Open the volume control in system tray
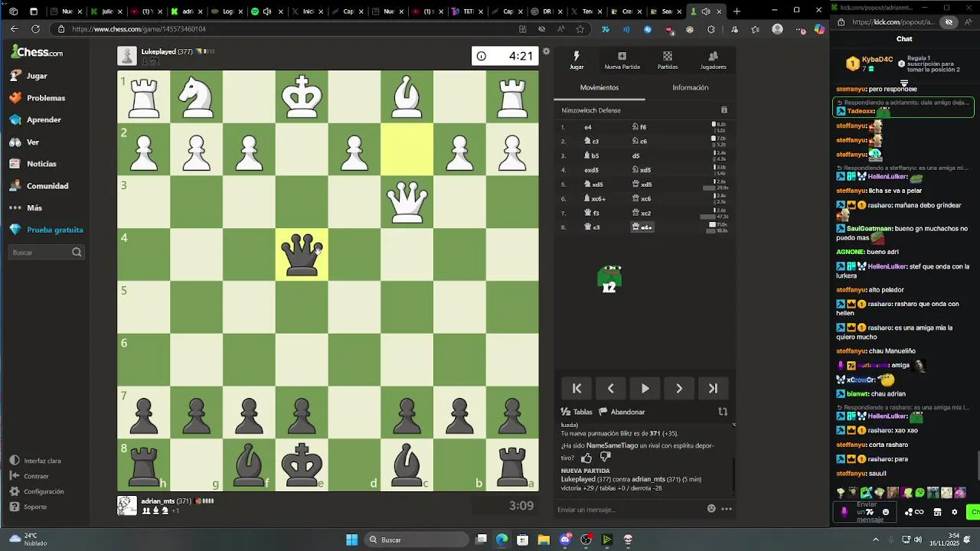The height and width of the screenshot is (551, 980). 919,540
